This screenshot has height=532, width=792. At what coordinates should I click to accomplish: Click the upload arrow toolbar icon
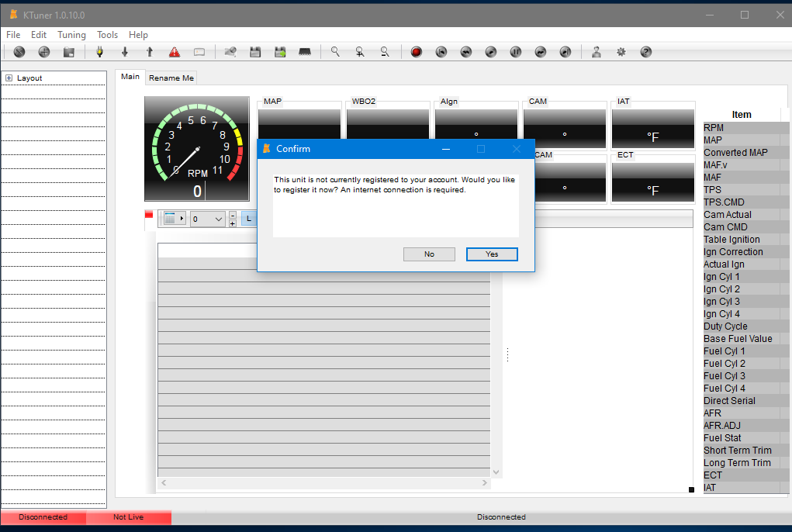coord(150,52)
